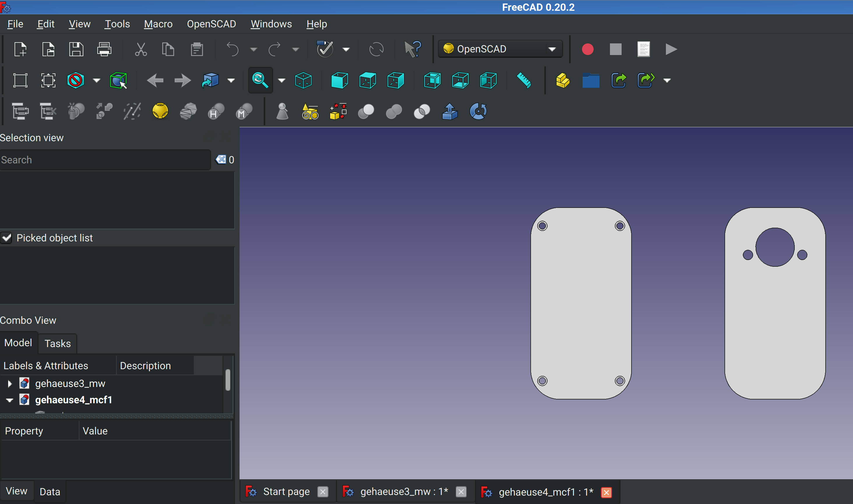Open the OpenSCAD menu
The image size is (853, 504).
tap(211, 24)
